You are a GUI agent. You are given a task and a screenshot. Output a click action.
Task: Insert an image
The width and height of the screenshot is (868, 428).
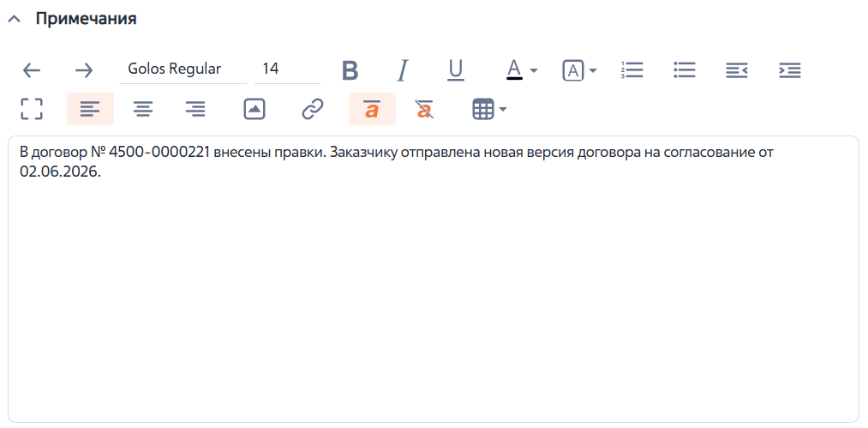(254, 109)
